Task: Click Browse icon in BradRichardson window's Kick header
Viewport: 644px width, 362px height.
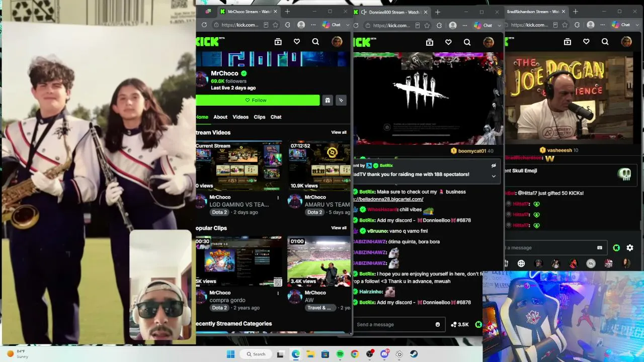Action: (x=567, y=42)
